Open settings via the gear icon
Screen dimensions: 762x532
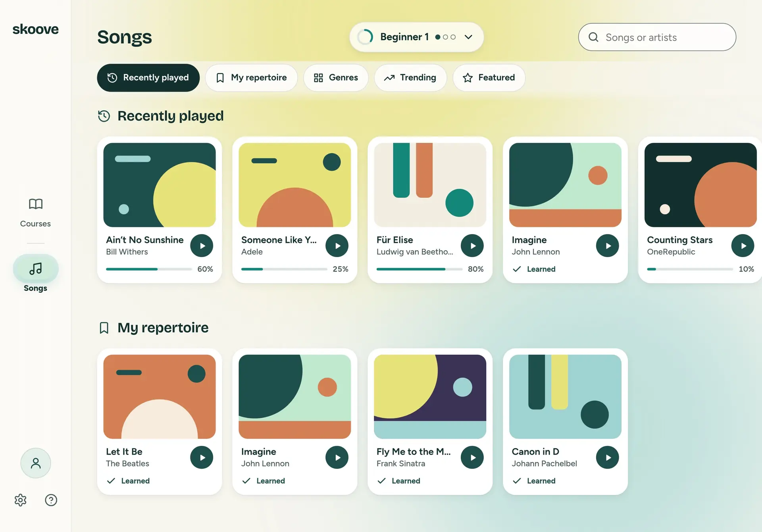pos(20,500)
